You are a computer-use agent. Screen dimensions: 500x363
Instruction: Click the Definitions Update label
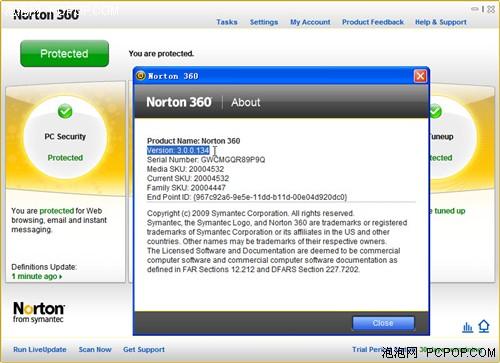44,267
